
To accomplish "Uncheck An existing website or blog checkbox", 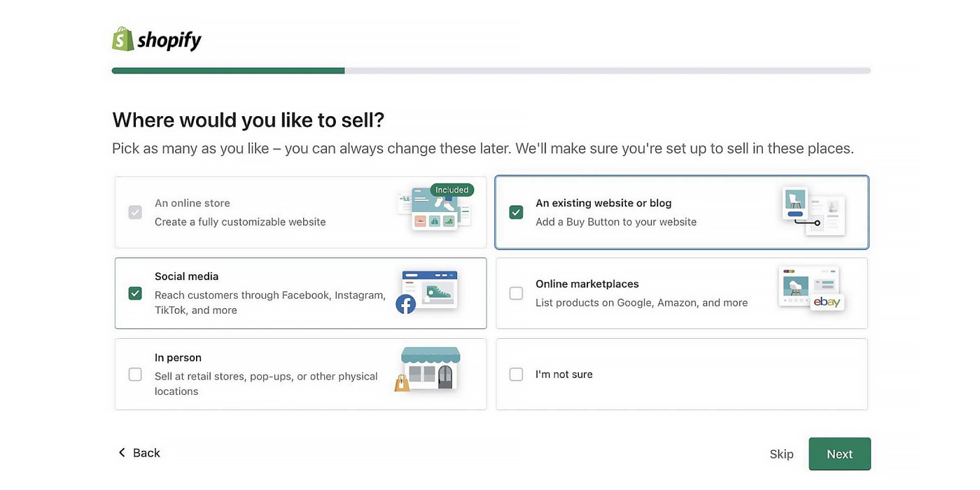I will coord(516,212).
